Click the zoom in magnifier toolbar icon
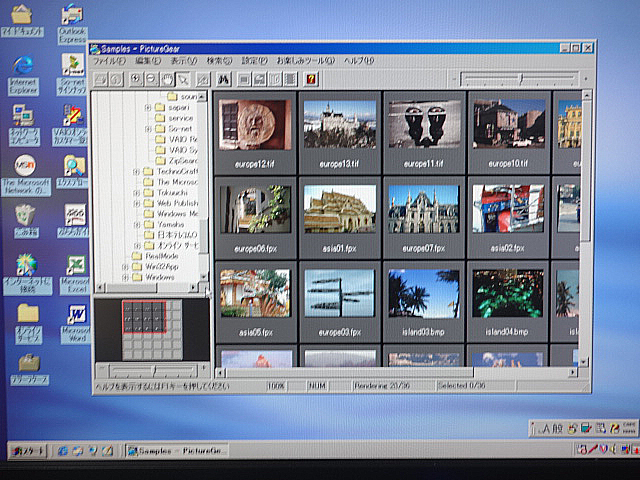 click(135, 79)
